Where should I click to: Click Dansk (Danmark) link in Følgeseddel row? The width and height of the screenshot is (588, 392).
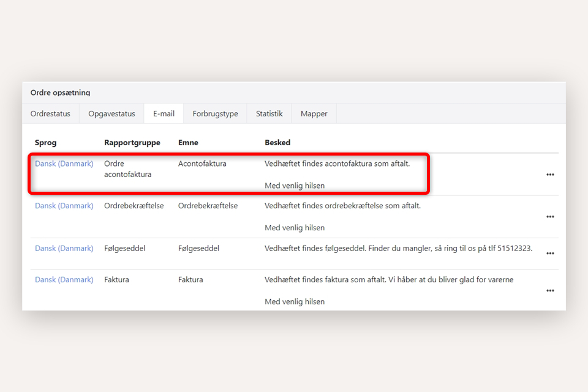click(64, 248)
